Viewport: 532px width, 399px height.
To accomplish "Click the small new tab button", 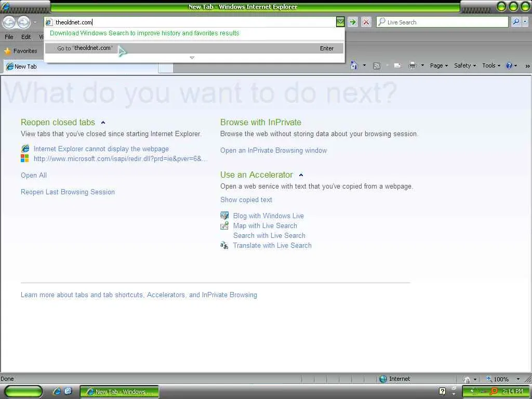I will tap(166, 68).
